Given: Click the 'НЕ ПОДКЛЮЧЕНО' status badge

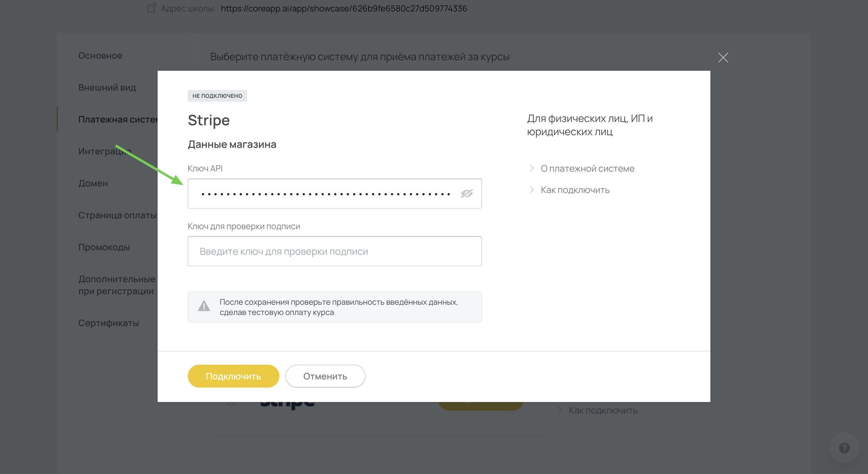Looking at the screenshot, I should [218, 96].
